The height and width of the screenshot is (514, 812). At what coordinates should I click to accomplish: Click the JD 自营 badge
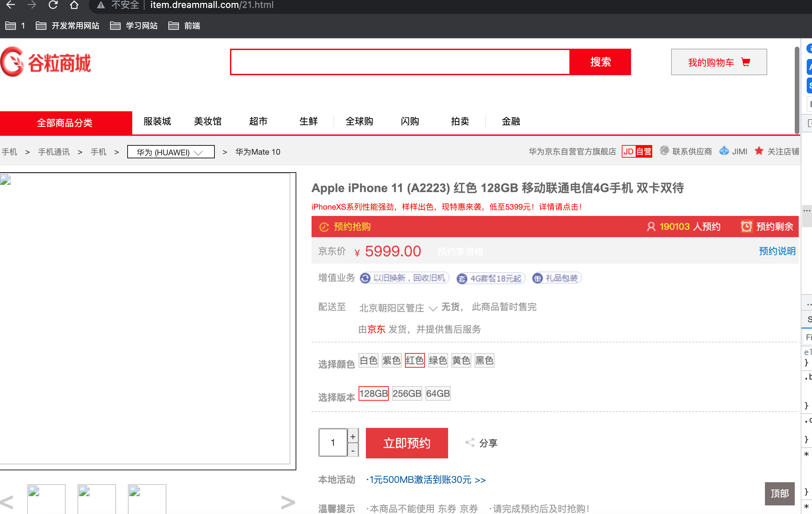[x=637, y=151]
